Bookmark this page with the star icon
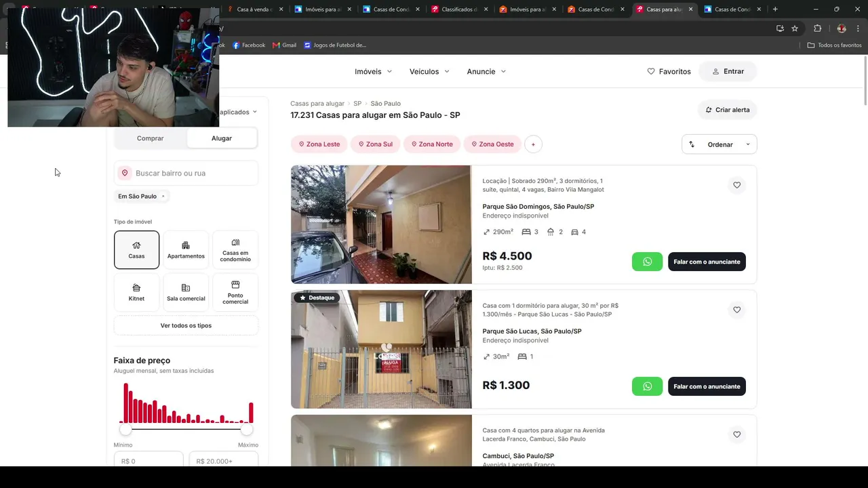 (795, 28)
